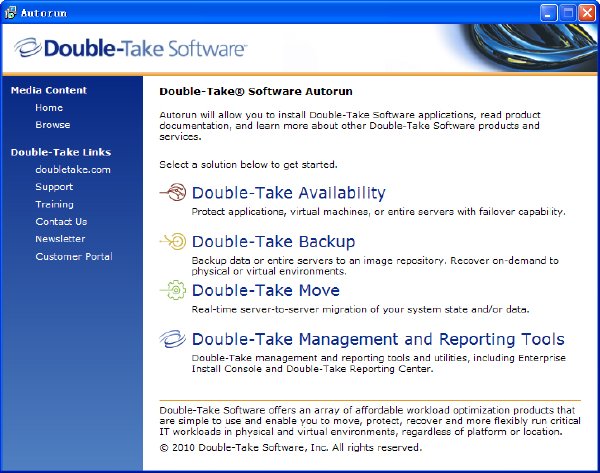Open the Double-Take Availability solution link
Image resolution: width=600 pixels, height=473 pixels.
point(289,193)
